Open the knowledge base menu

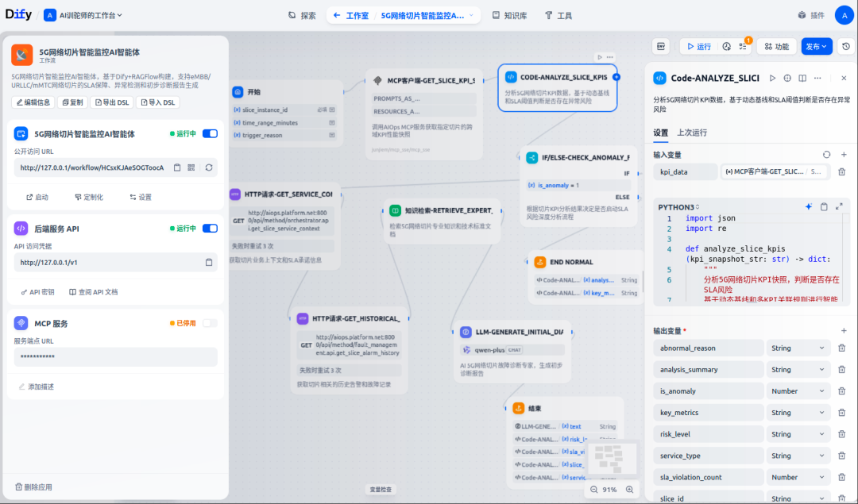pos(509,15)
